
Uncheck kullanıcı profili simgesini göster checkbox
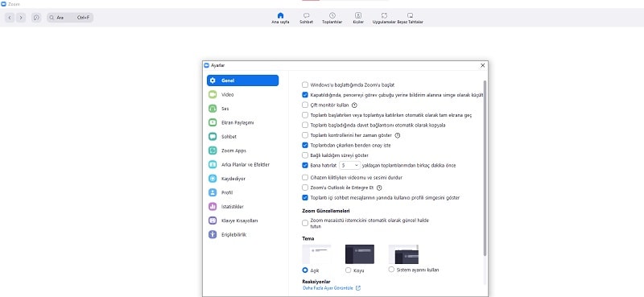pos(305,197)
